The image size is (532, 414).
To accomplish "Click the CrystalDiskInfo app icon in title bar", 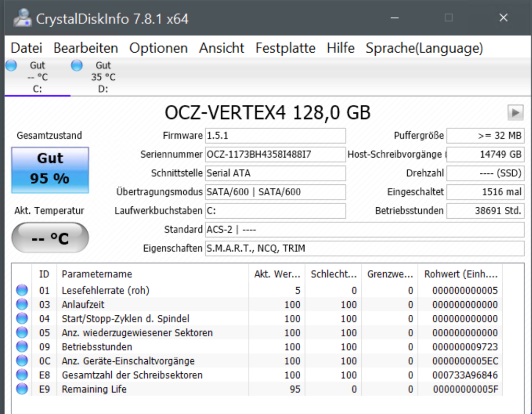I will click(22, 18).
